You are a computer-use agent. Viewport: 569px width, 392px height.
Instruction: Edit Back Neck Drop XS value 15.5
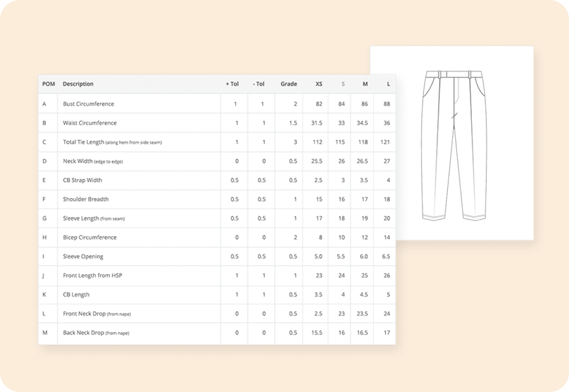coord(316,333)
